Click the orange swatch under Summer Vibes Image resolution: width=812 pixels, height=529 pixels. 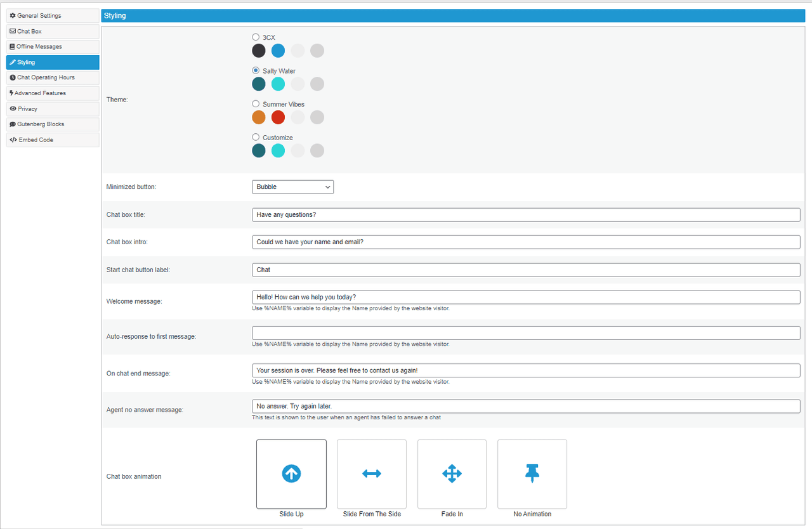pyautogui.click(x=259, y=117)
